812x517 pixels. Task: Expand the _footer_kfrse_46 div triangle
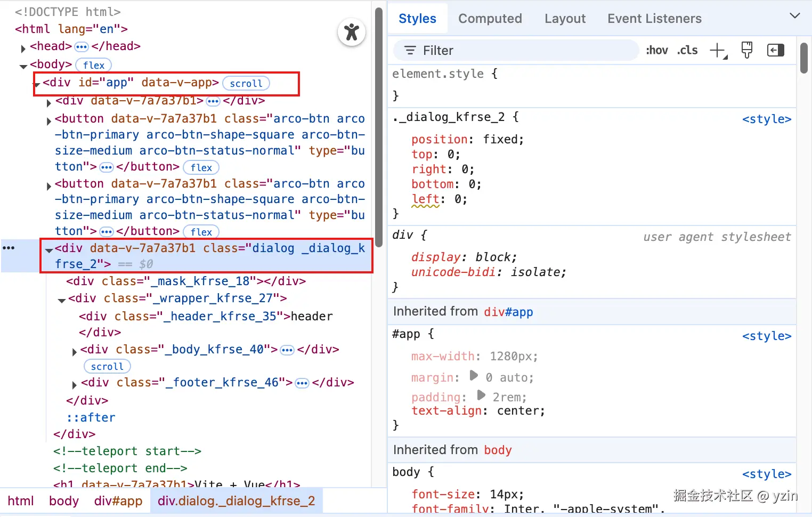point(75,385)
